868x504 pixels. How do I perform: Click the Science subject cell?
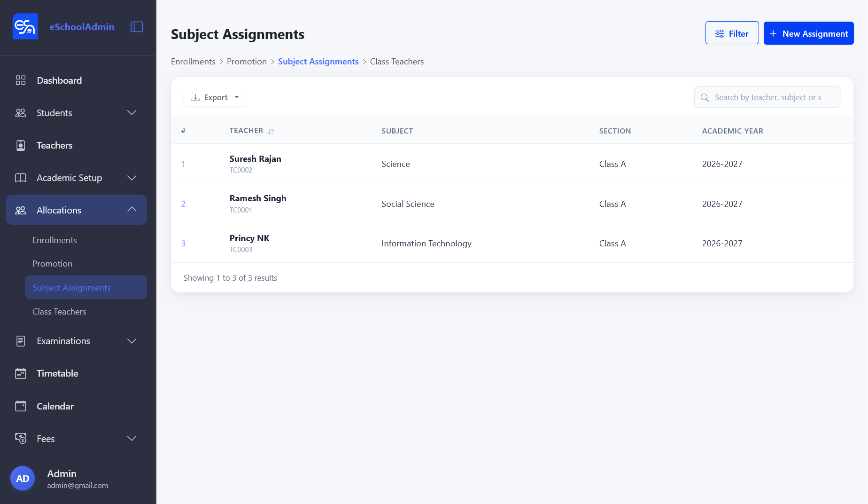click(x=395, y=164)
